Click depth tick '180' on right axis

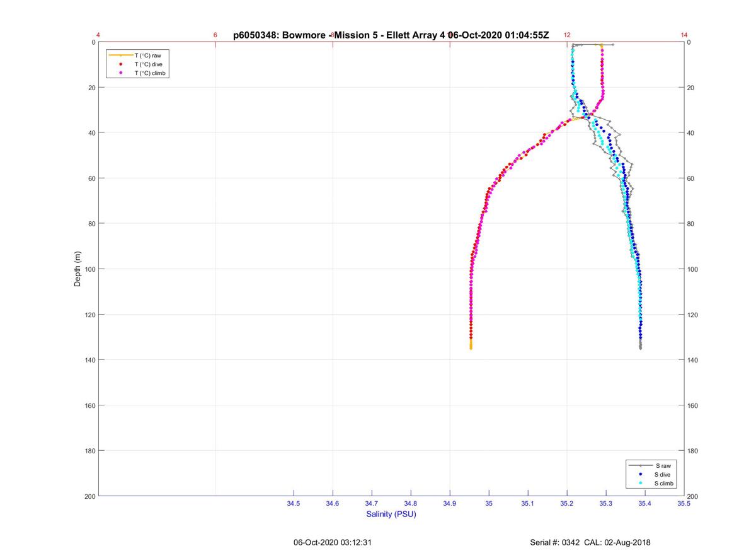[x=693, y=451]
